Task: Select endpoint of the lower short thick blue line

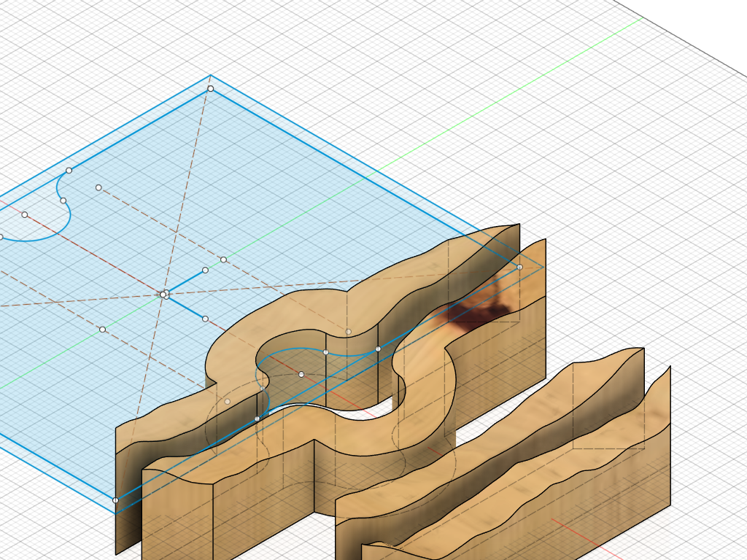Action: 205,319
